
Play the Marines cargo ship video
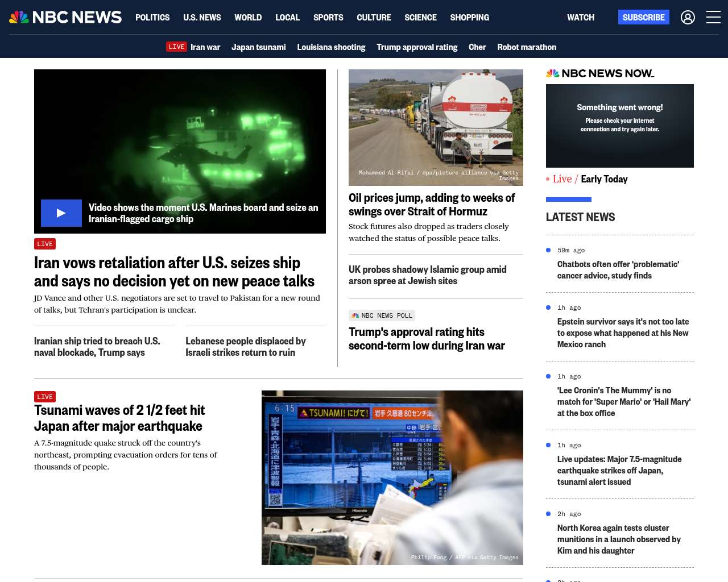[61, 213]
